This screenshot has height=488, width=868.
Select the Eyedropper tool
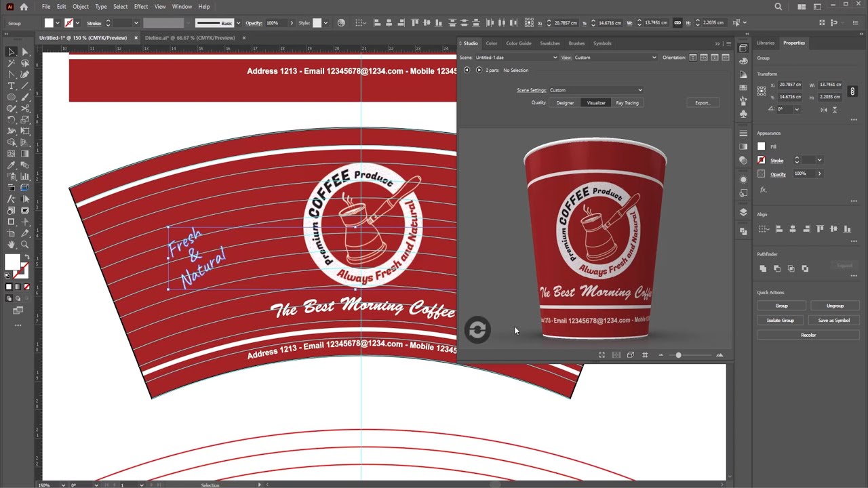[x=12, y=165]
